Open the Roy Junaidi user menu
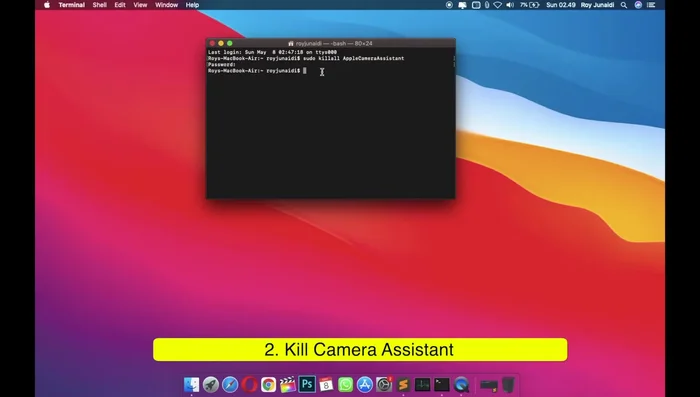This screenshot has height=397, width=700. (x=597, y=5)
